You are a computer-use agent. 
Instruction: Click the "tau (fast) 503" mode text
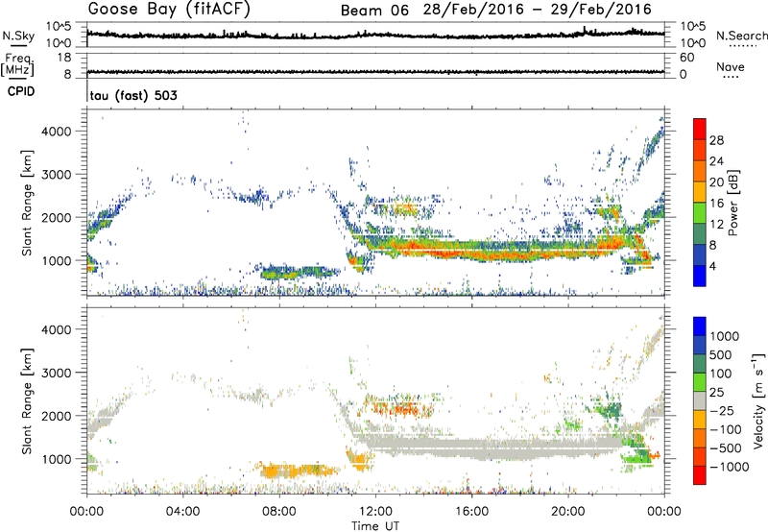click(133, 95)
